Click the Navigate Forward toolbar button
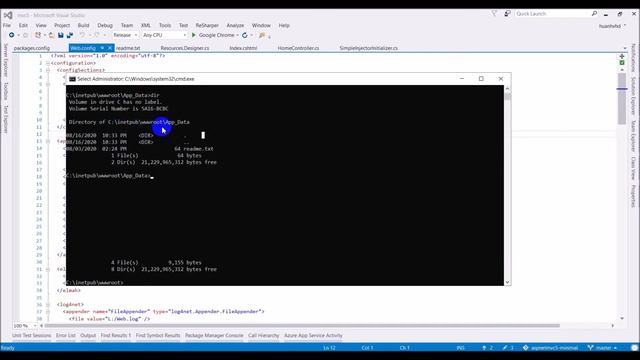 tap(25, 35)
